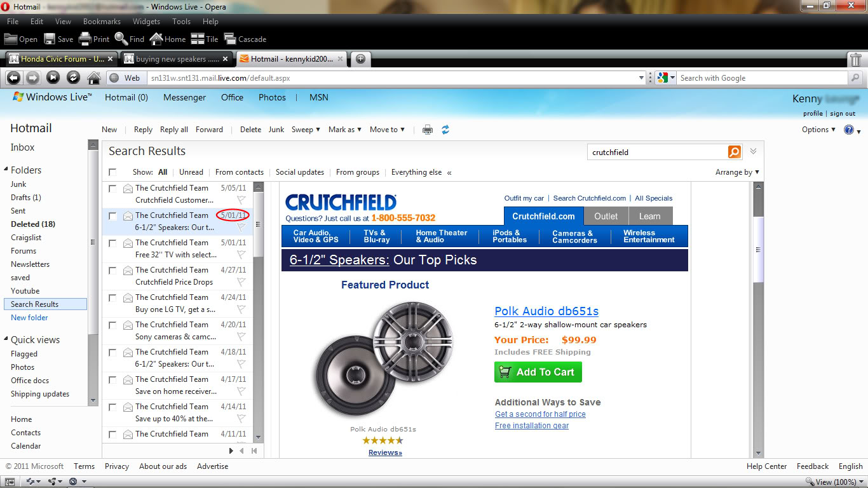Check the 6-1/2" Speakers 5/01/11 message checkbox
The width and height of the screenshot is (868, 488).
pos(112,215)
